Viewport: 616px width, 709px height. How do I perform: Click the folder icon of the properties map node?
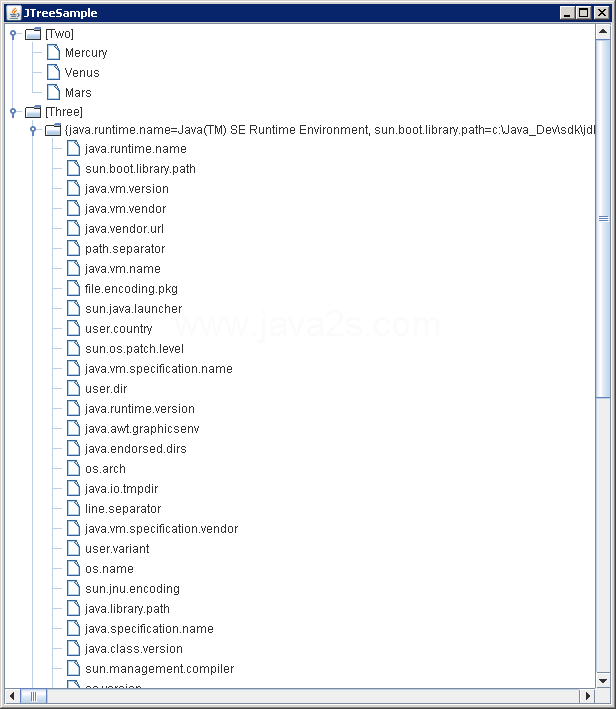click(53, 130)
